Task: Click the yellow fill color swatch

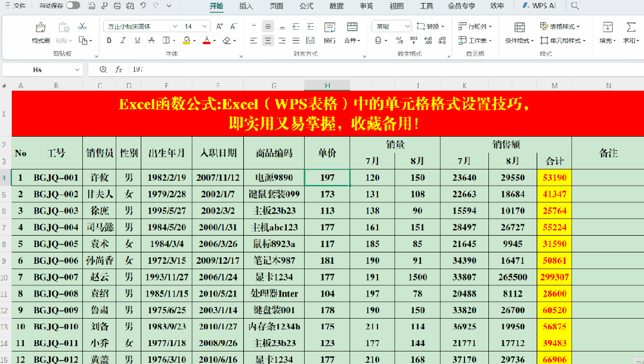Action: click(187, 40)
